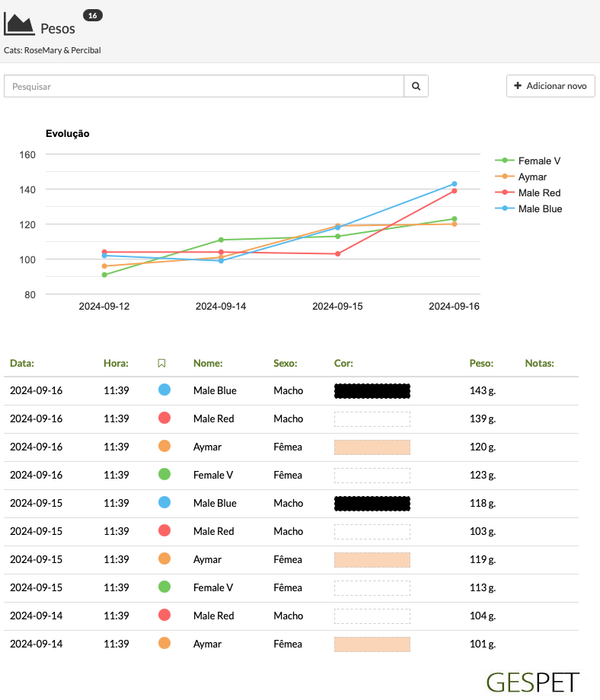Click red marker dot in 104 g row
The image size is (600, 700).
pyautogui.click(x=164, y=615)
